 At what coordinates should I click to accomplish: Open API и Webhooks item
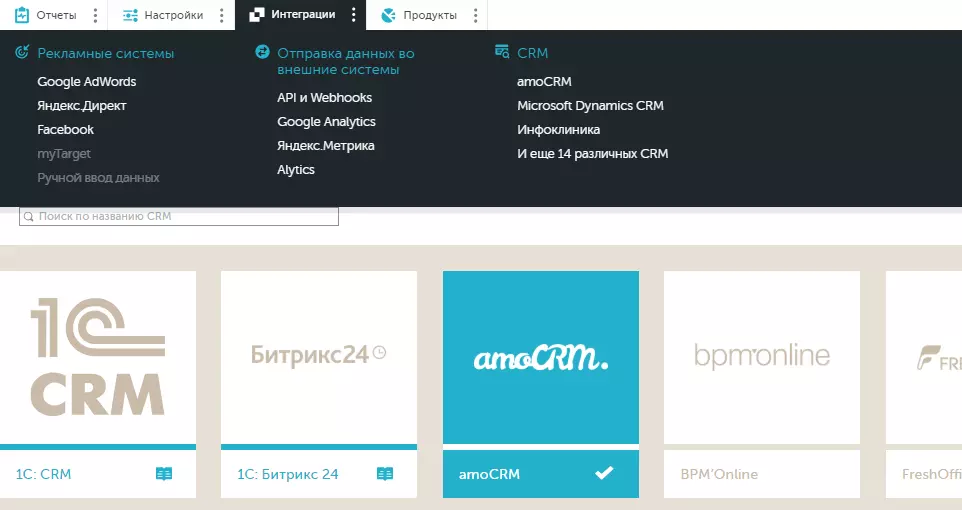point(325,98)
